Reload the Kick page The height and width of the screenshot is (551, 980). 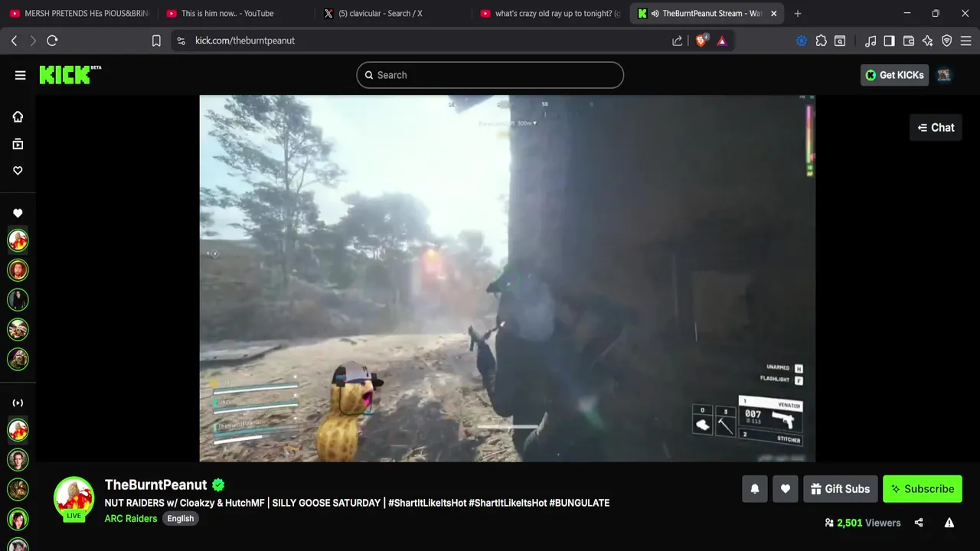52,41
